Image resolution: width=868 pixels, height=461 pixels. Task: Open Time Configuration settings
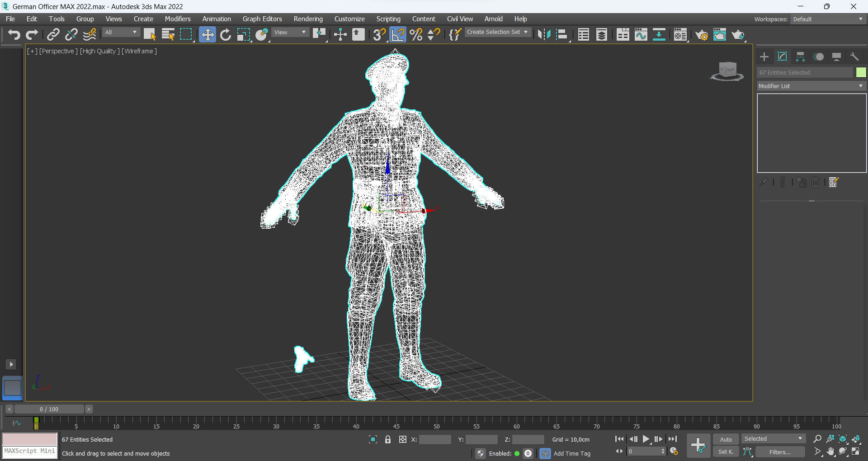674,452
